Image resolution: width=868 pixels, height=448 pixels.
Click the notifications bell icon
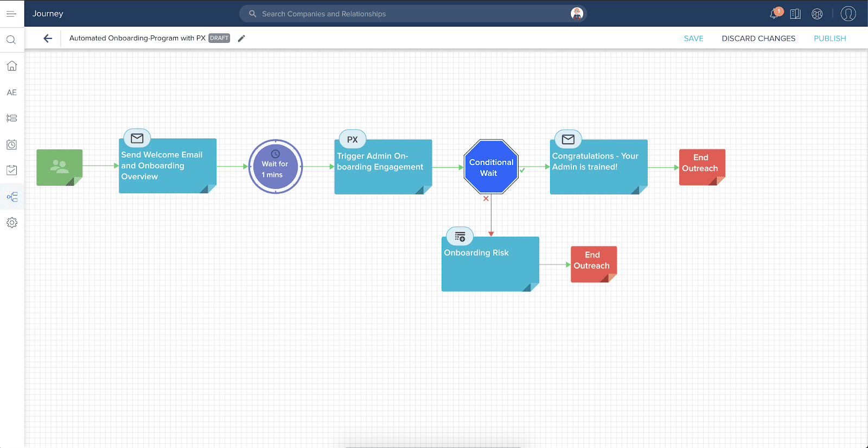774,14
